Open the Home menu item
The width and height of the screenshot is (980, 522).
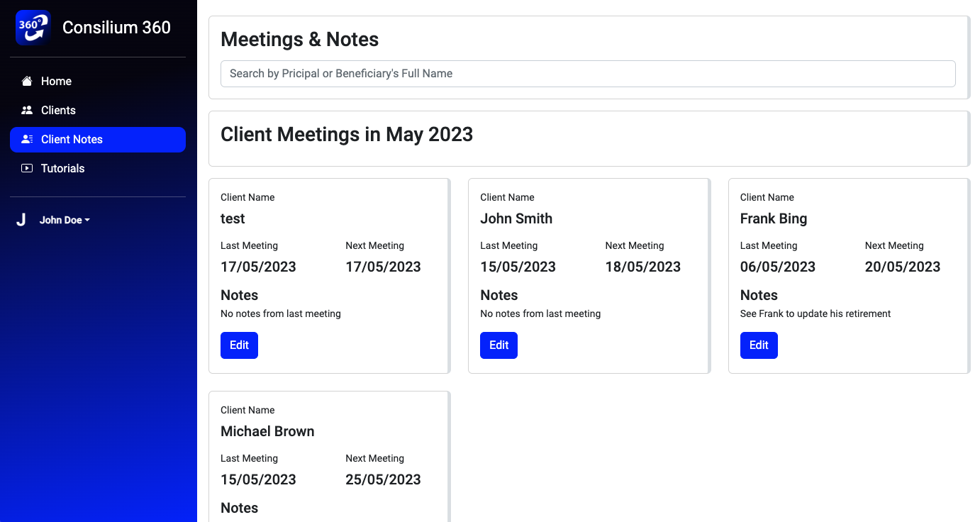(56, 82)
